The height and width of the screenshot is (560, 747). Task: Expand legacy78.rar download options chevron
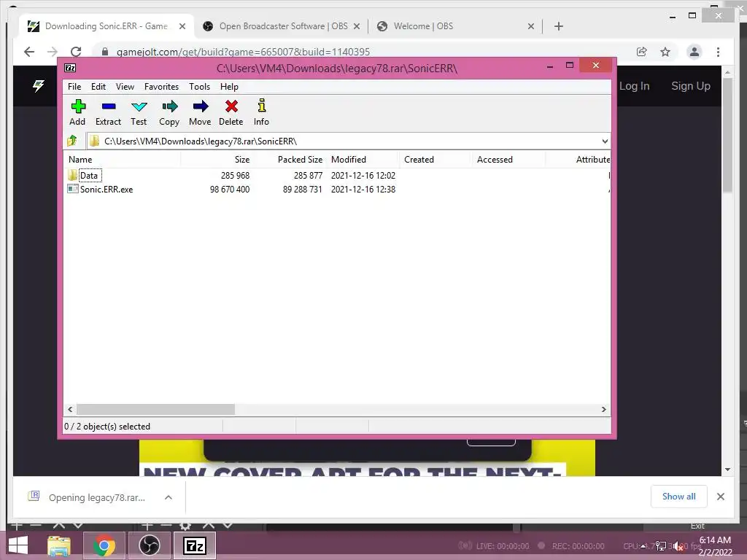[169, 497]
